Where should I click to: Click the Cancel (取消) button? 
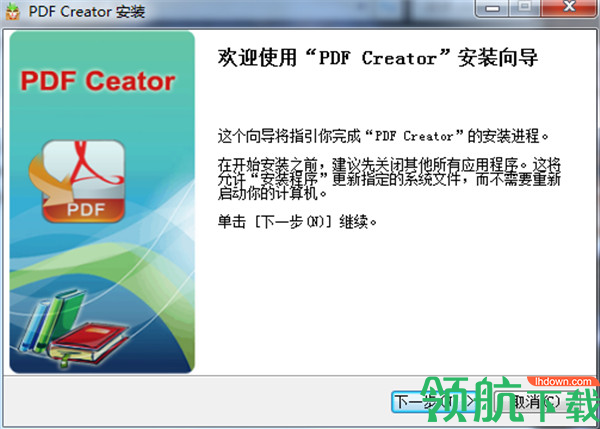coord(536,401)
